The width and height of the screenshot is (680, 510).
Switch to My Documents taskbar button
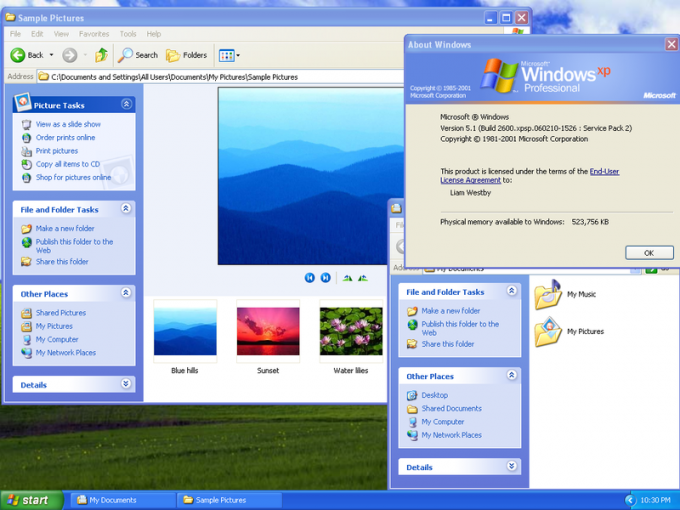(x=123, y=500)
